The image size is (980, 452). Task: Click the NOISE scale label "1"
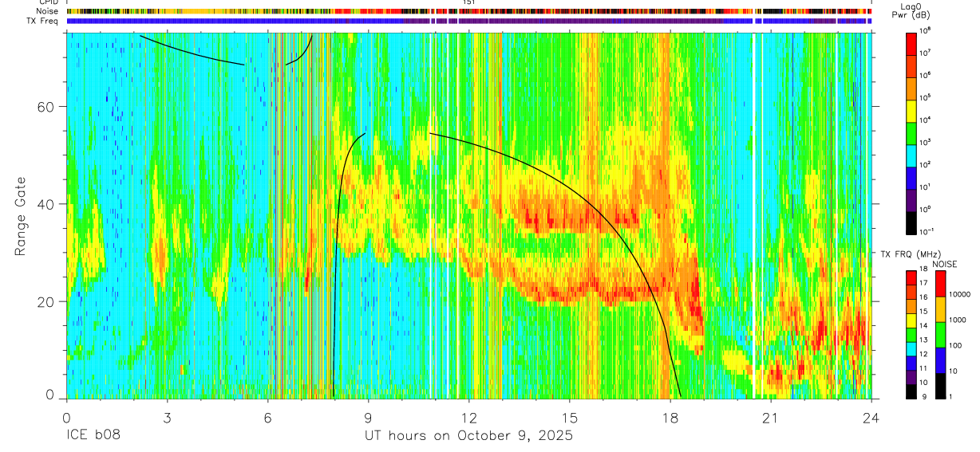pyautogui.click(x=951, y=396)
